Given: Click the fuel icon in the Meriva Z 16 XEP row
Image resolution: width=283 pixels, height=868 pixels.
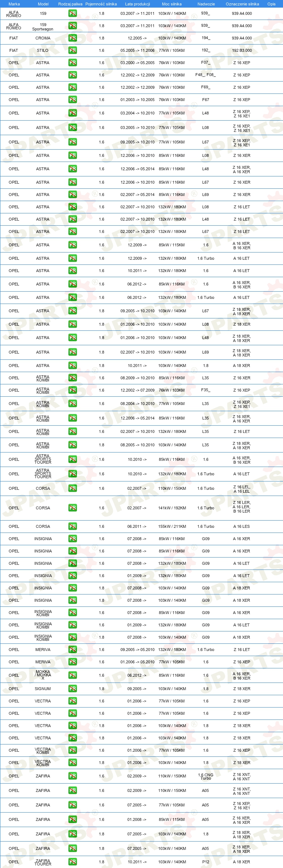Looking at the screenshot, I should [72, 662].
